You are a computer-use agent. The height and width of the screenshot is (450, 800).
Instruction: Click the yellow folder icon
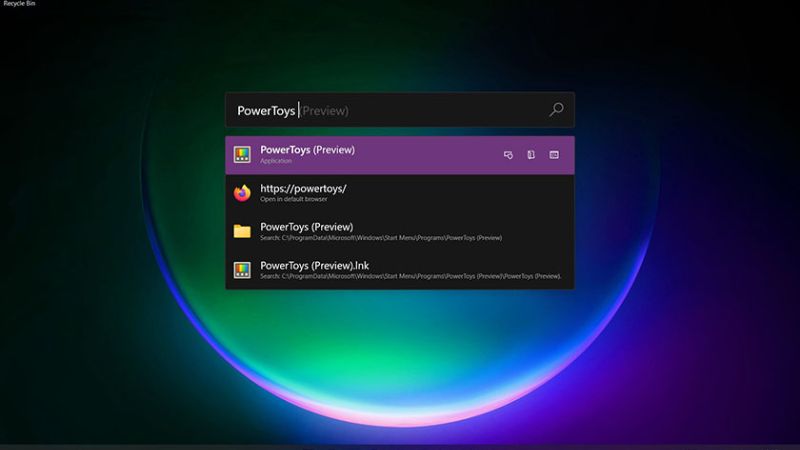[242, 232]
